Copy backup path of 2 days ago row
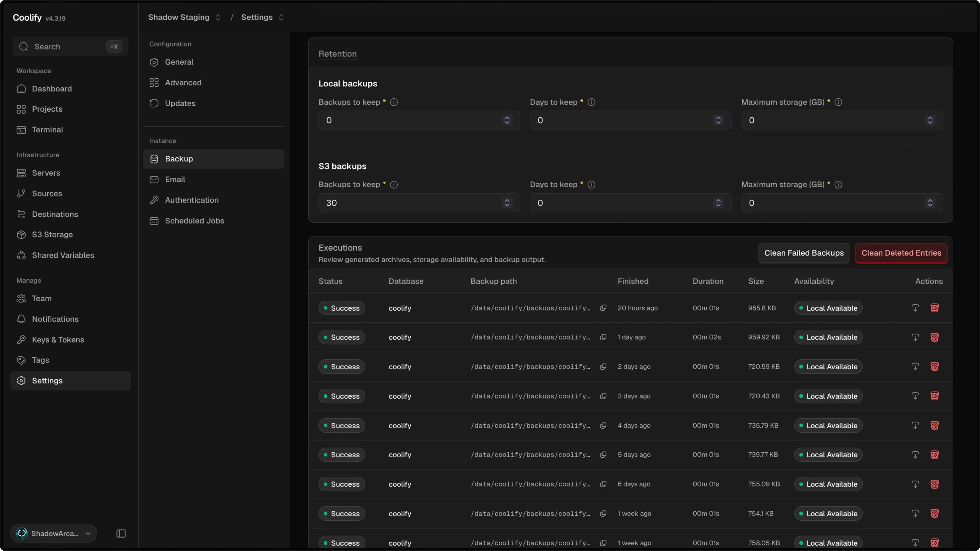980x551 pixels. coord(603,366)
